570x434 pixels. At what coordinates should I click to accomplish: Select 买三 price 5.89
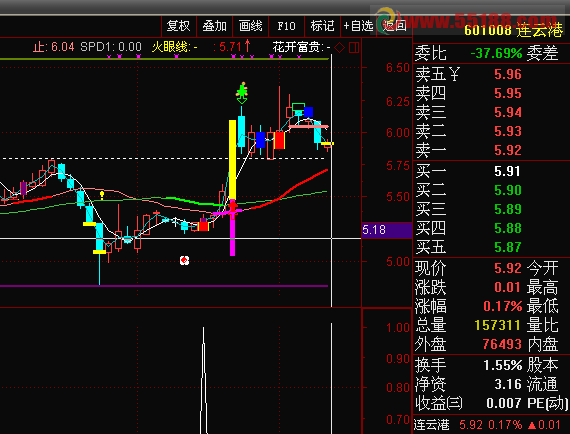pos(508,209)
